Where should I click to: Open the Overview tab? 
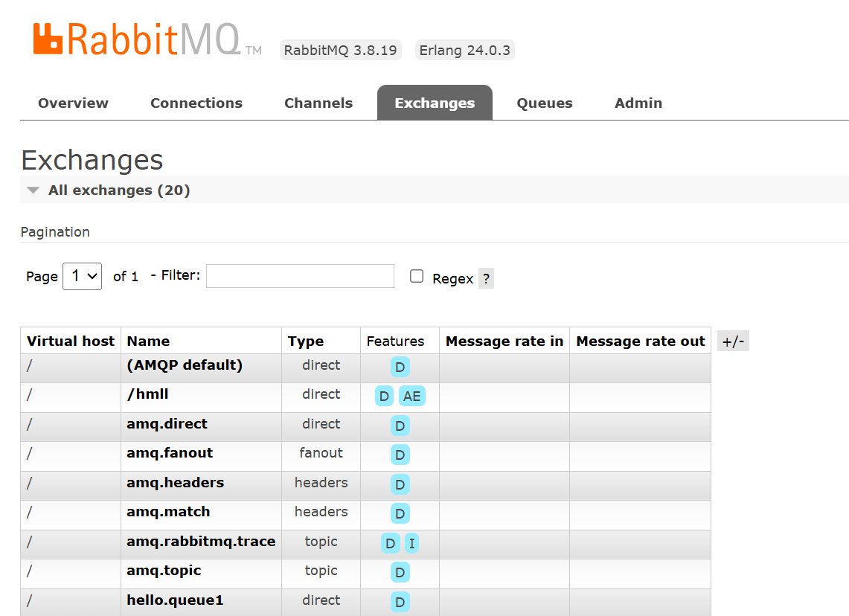point(73,103)
